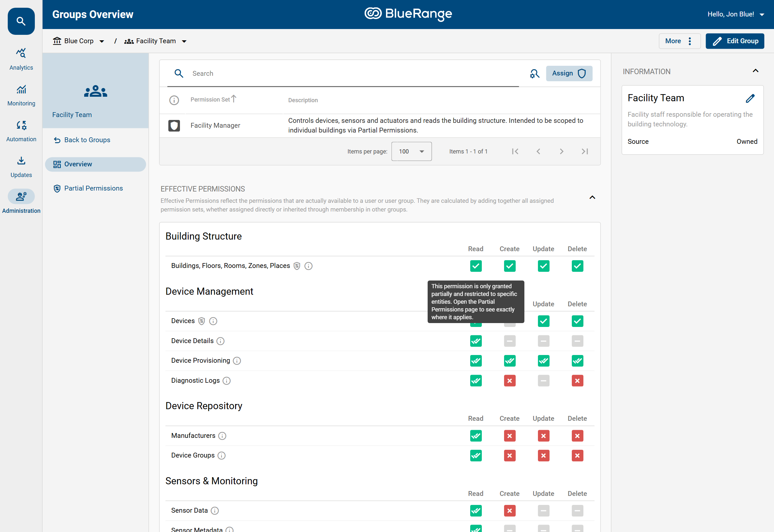Click Sensor Data Read permission checkbox
Screen dimensions: 774x532
point(476,511)
